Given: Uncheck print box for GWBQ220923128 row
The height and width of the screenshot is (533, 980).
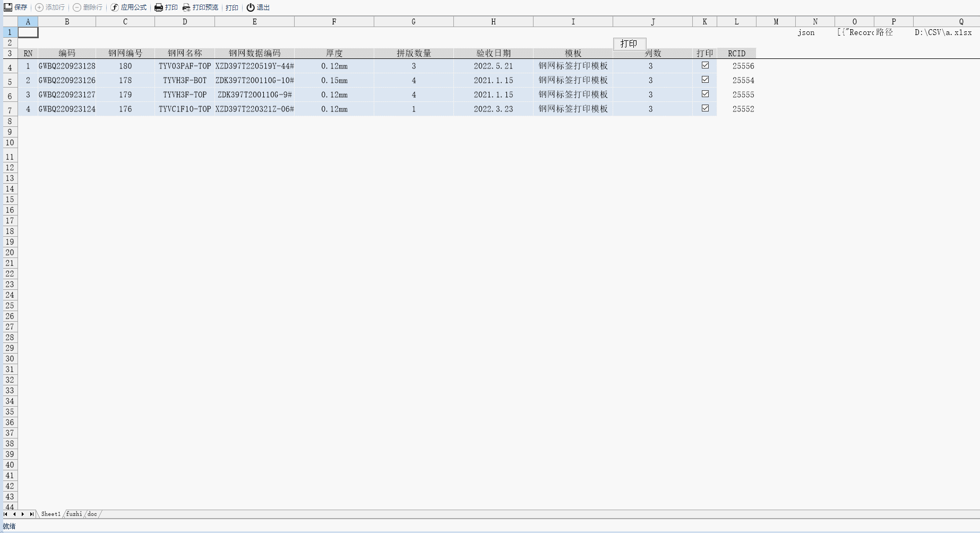Looking at the screenshot, I should pos(705,65).
